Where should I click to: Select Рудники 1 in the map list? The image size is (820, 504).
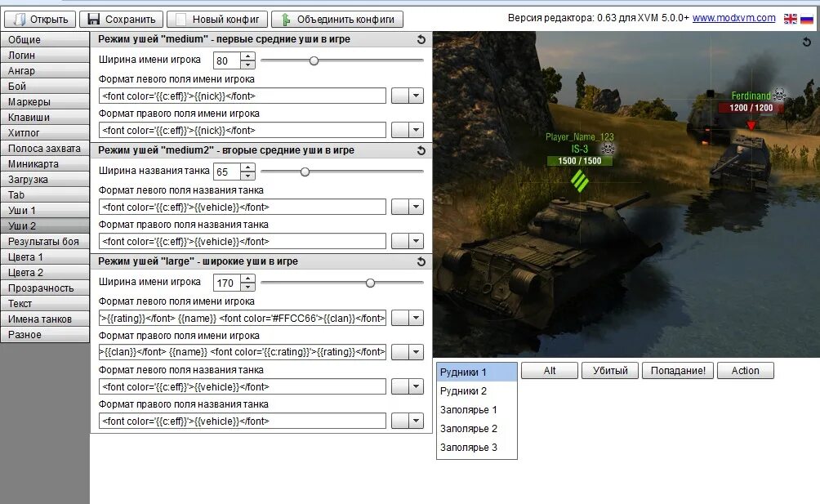point(477,372)
